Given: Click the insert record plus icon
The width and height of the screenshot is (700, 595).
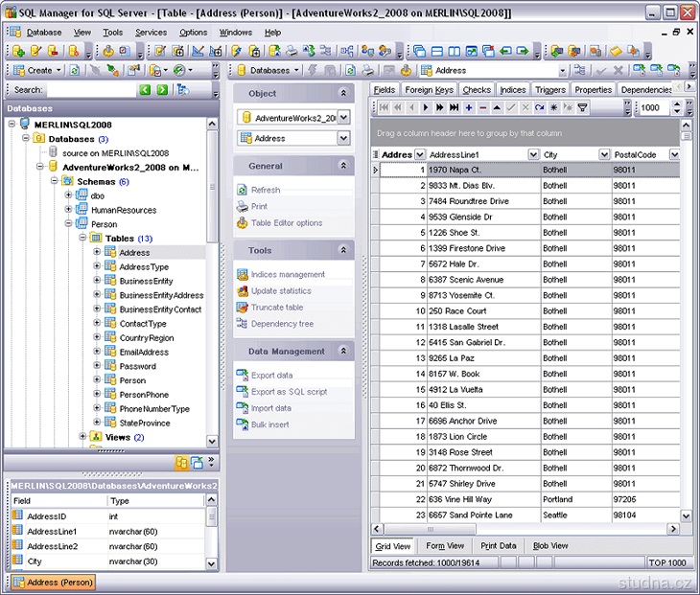Looking at the screenshot, I should [468, 108].
